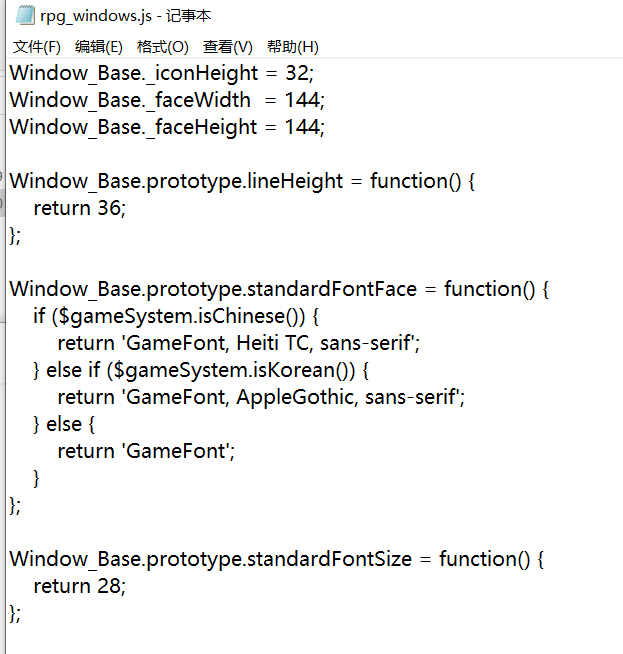Open the 格式(O) menu

pos(163,47)
